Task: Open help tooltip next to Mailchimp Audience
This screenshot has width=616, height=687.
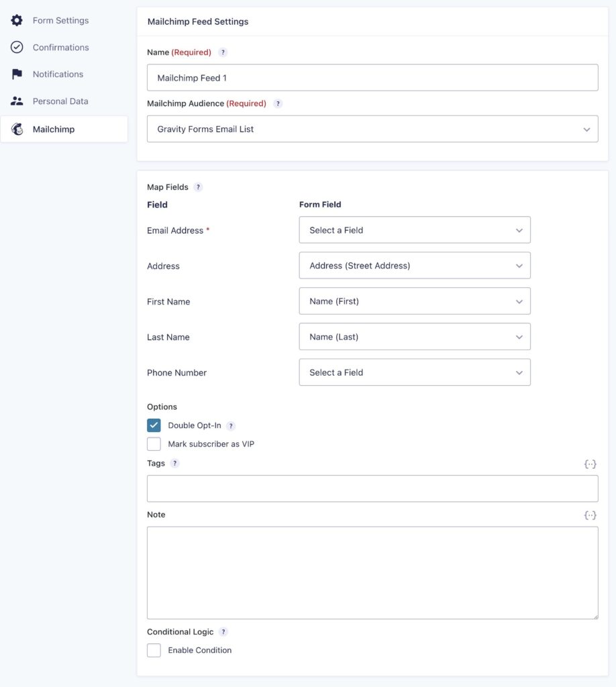Action: (278, 103)
